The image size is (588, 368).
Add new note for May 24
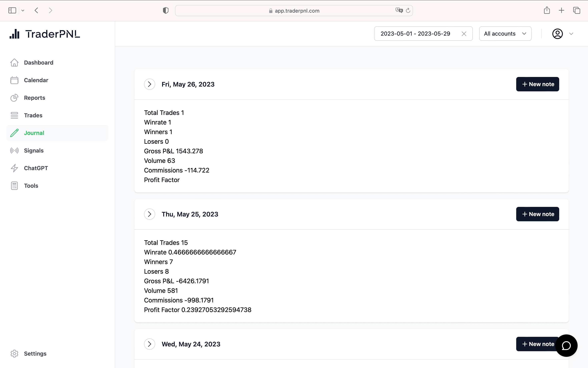tap(536, 344)
